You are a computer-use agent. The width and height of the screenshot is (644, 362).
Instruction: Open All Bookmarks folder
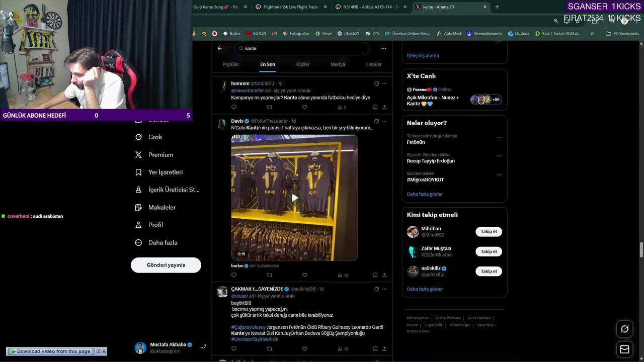[x=622, y=34]
